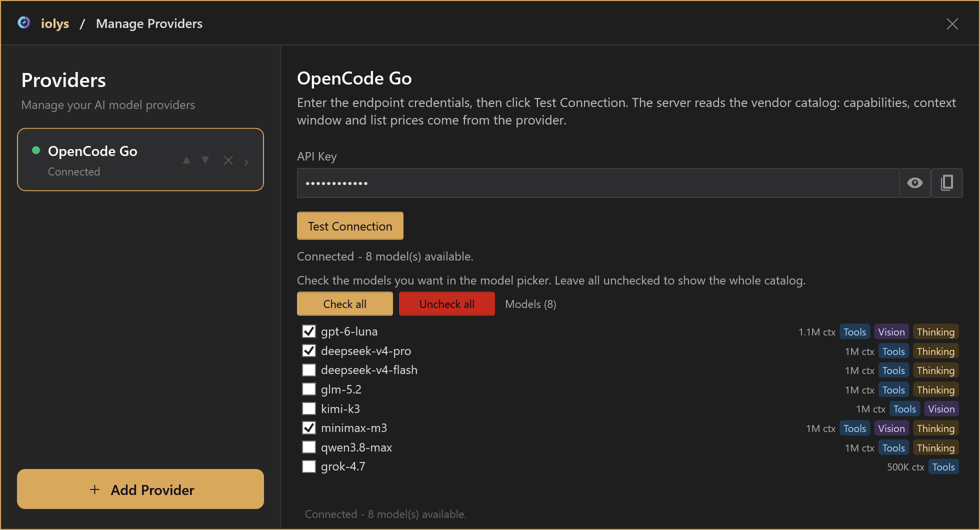Click the Tools tag on minimax-m3
Image resolution: width=980 pixels, height=530 pixels.
tap(854, 428)
